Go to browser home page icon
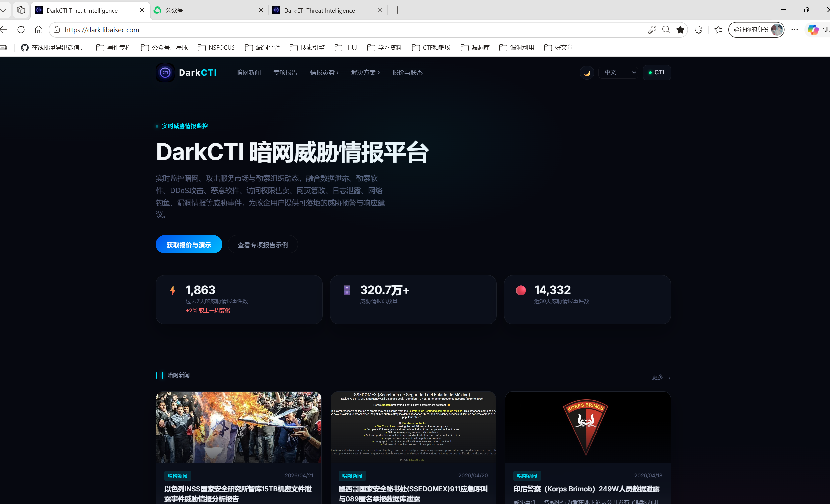The width and height of the screenshot is (830, 504). [39, 30]
